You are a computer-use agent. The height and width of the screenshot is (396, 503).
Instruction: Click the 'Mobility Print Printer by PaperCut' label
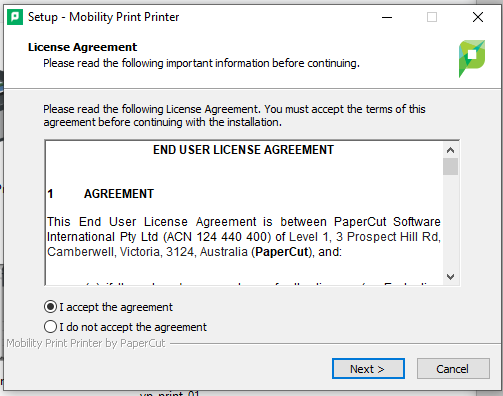pos(86,343)
